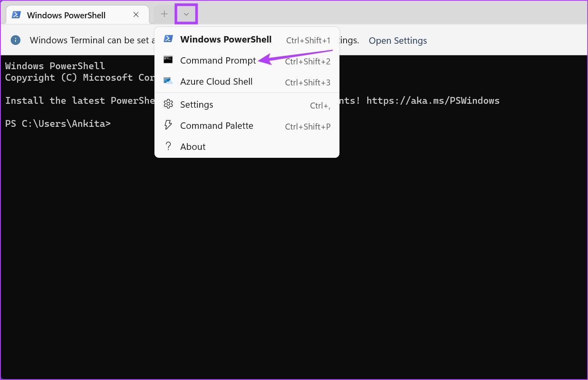Click the PS C:\Users\Ankita> prompt line
The height and width of the screenshot is (380, 588).
coord(58,124)
